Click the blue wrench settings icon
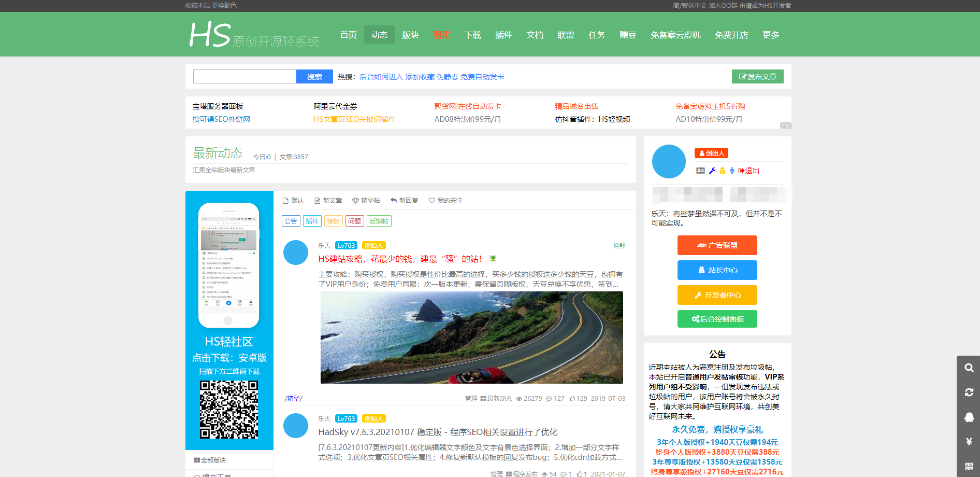 tap(712, 171)
